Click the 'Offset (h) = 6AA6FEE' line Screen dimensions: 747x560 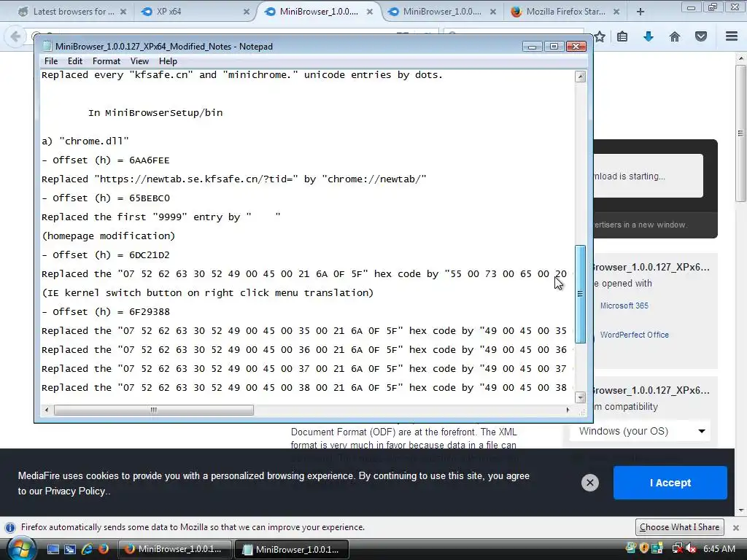[x=106, y=160]
